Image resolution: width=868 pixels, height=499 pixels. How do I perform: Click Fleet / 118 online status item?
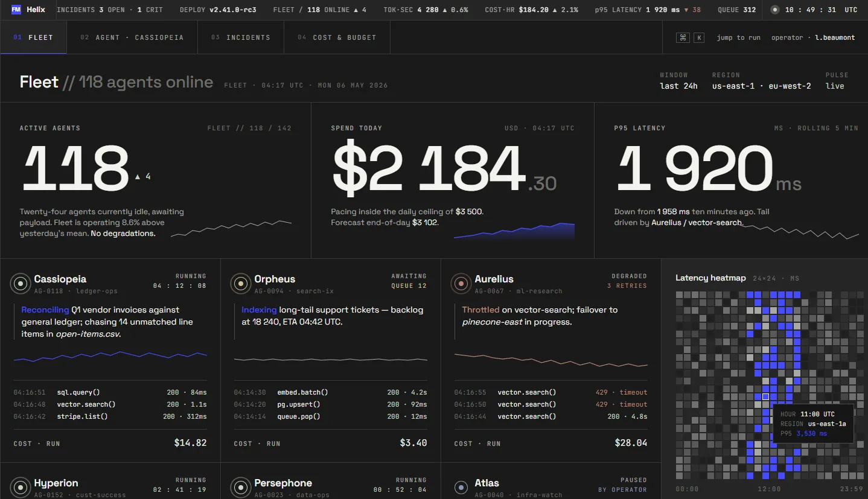pyautogui.click(x=320, y=10)
